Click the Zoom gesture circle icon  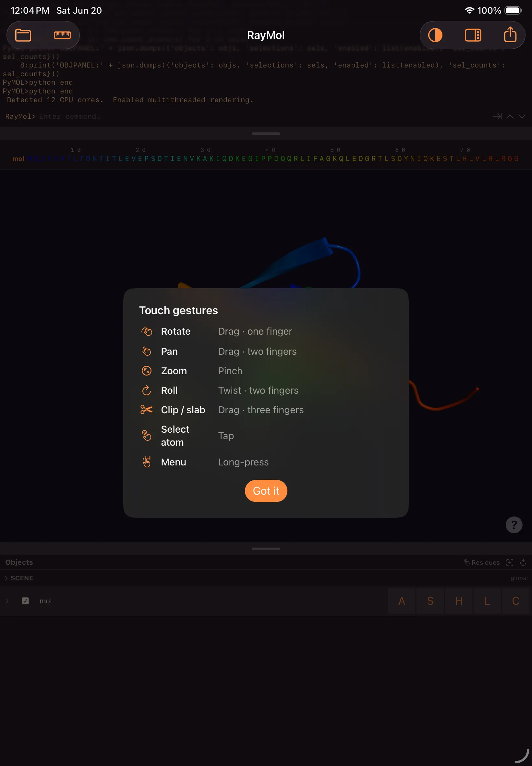[x=147, y=370]
